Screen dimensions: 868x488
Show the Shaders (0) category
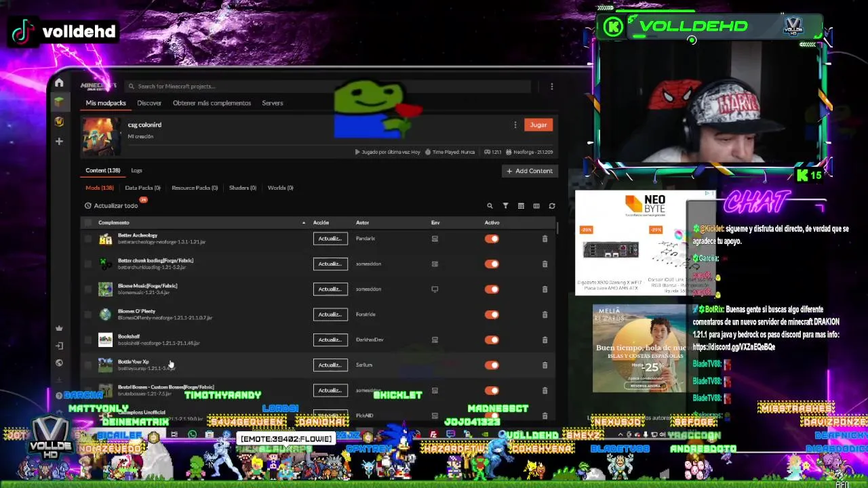[243, 188]
